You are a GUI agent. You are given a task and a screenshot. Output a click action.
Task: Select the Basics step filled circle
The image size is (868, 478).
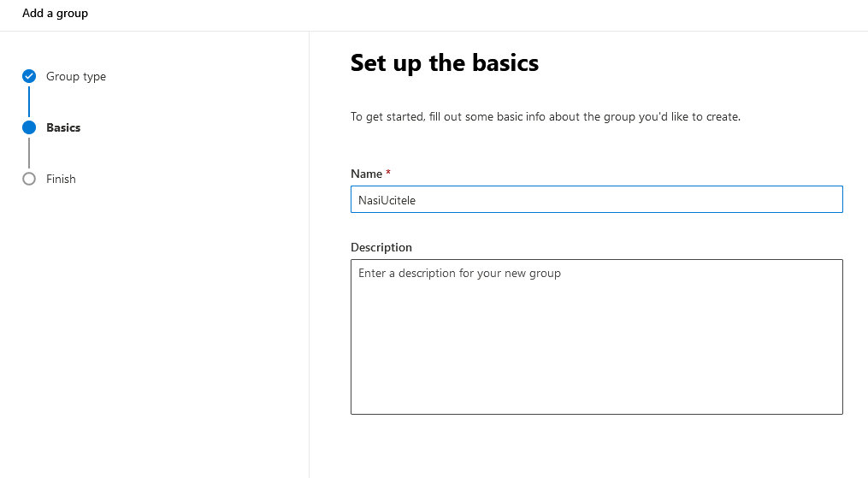(29, 127)
